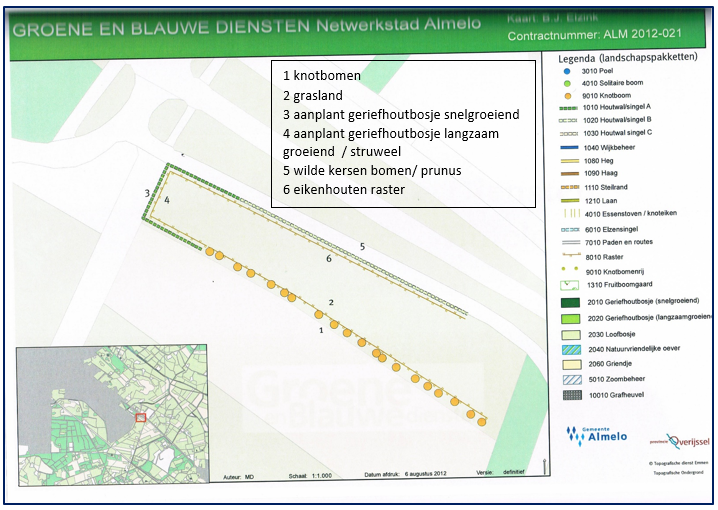Click the "Versie: definitief" footer text

tap(500, 472)
